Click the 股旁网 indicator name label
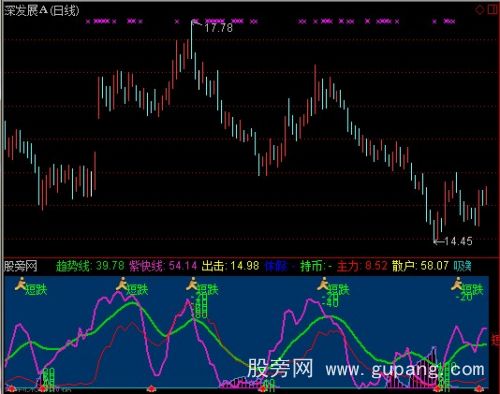Image resolution: width=500 pixels, height=394 pixels. 21,266
